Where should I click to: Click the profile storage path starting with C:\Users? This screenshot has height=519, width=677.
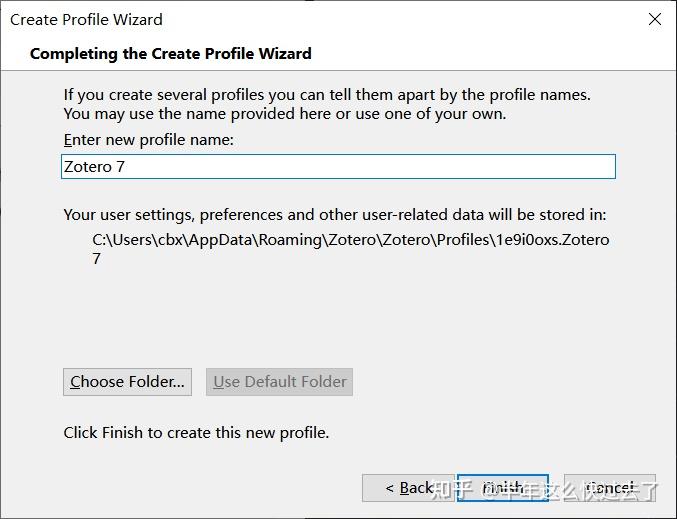coord(350,240)
